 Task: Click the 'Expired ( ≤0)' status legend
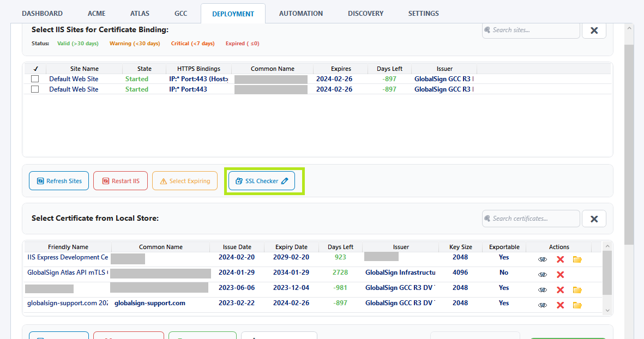tap(242, 44)
